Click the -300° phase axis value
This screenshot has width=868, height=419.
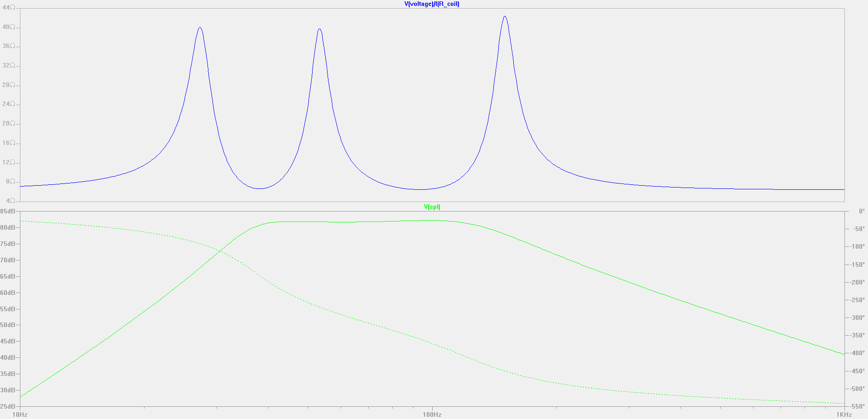point(858,318)
